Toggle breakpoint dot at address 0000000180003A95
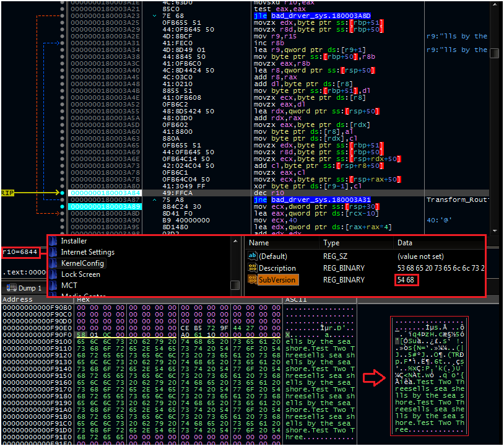This screenshot has width=504, height=446. point(63,227)
